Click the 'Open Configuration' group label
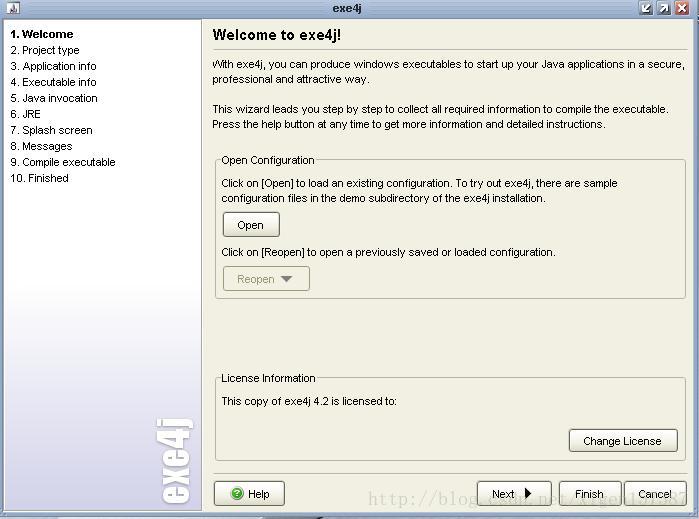This screenshot has height=519, width=699. (268, 160)
